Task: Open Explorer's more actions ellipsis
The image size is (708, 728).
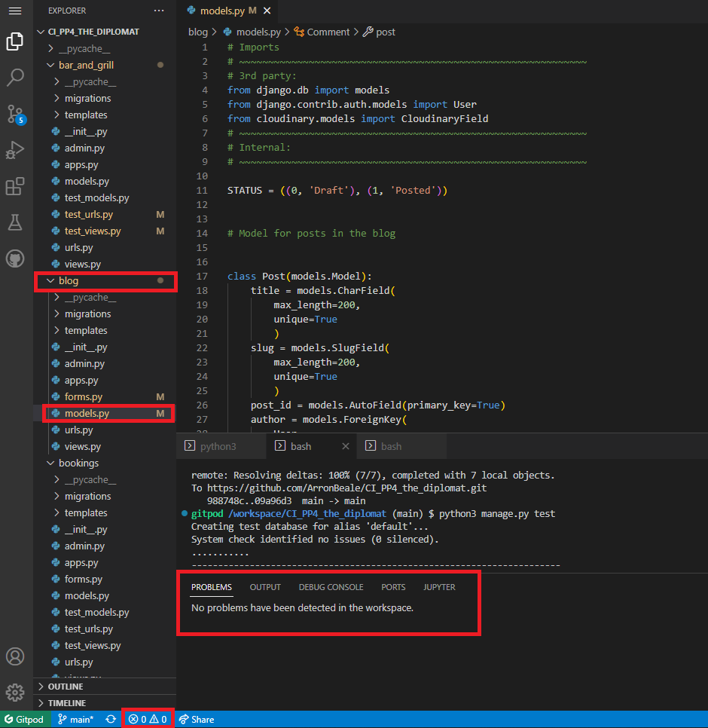Action: point(159,11)
